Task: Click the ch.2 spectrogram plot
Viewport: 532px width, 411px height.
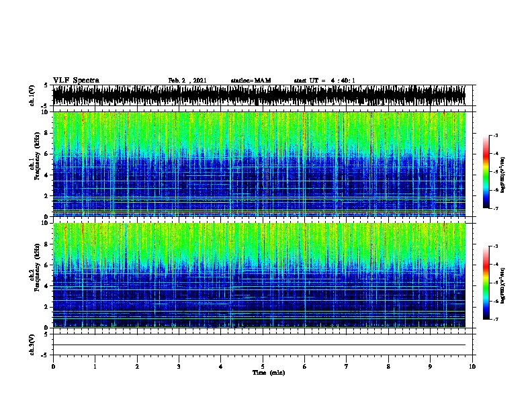Action: click(x=259, y=275)
